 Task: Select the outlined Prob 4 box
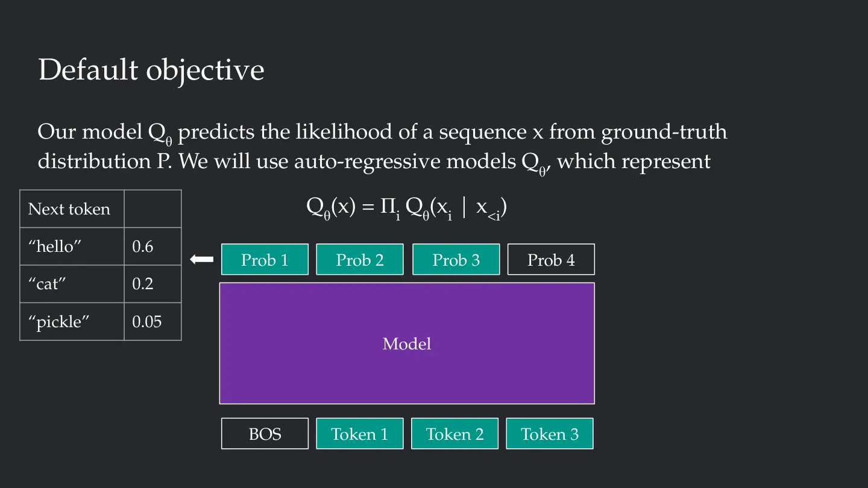click(551, 260)
